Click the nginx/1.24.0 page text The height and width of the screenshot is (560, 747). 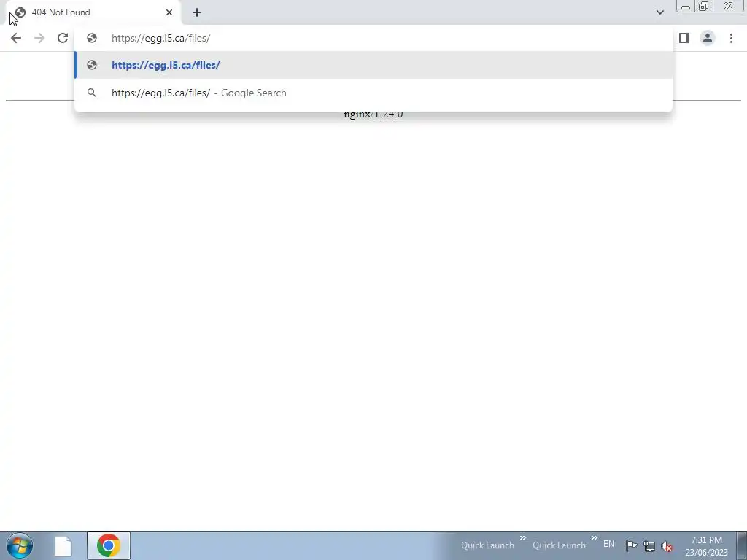pyautogui.click(x=373, y=114)
